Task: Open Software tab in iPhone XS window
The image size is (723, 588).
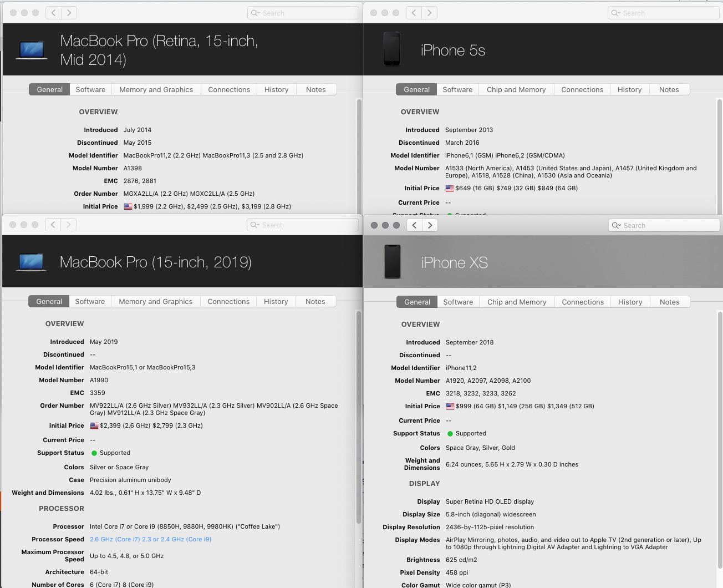Action: tap(458, 302)
